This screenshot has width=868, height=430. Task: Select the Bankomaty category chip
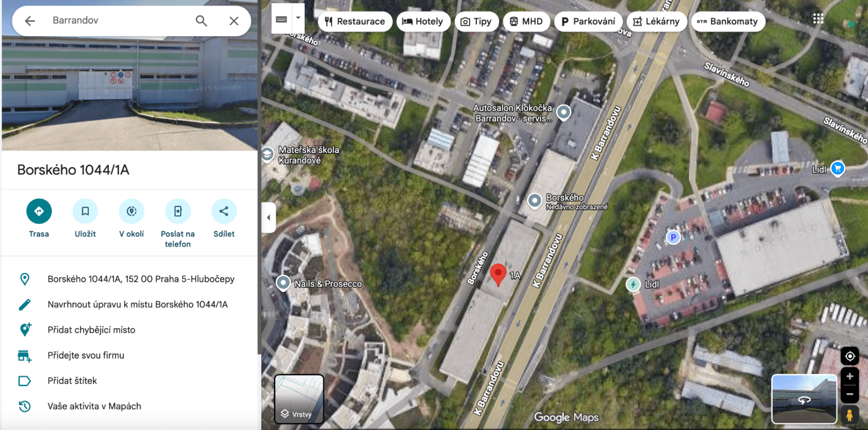[728, 21]
